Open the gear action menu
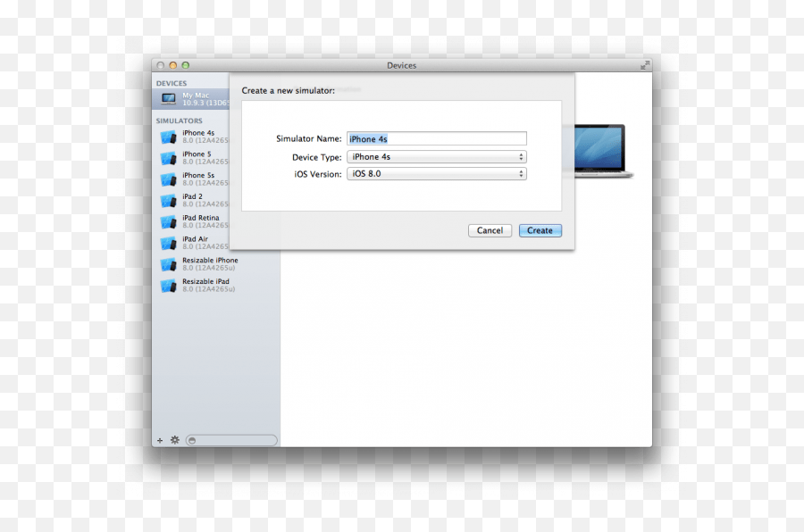804x532 pixels. (173, 439)
